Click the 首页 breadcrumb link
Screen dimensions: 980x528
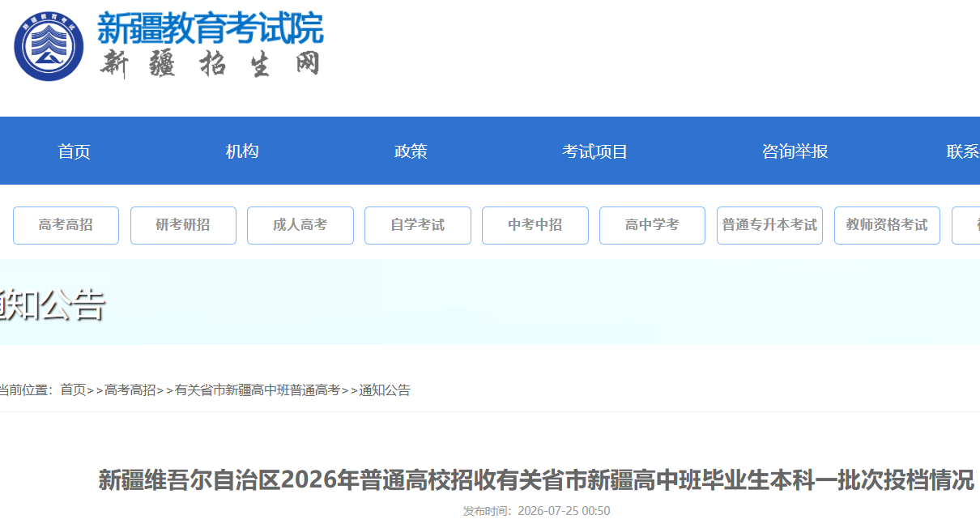pos(73,390)
